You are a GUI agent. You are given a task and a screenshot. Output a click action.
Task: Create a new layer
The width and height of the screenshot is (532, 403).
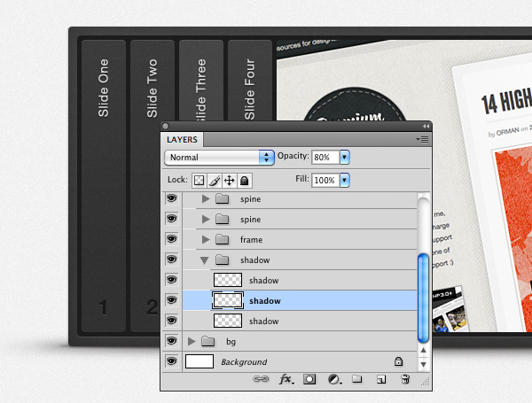tap(381, 379)
